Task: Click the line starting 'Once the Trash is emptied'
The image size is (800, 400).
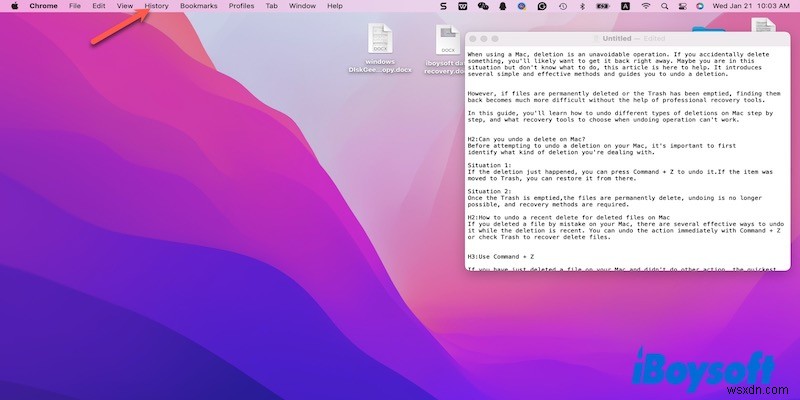Action: [614, 198]
